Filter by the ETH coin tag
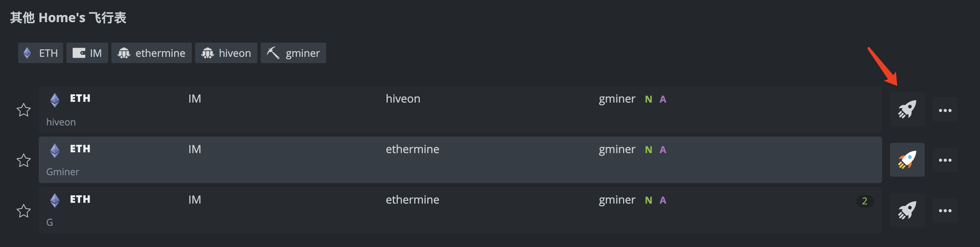980x247 pixels. pyautogui.click(x=41, y=53)
